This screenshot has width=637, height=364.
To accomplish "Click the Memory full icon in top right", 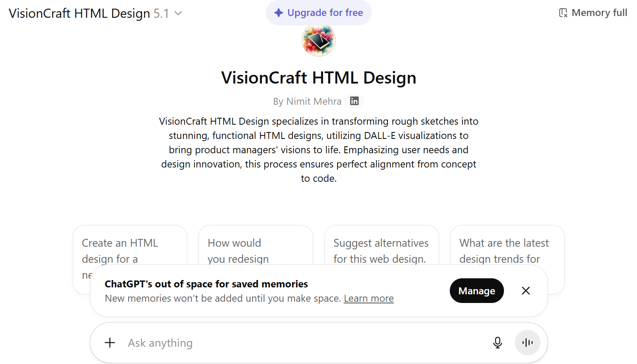I will click(x=562, y=13).
